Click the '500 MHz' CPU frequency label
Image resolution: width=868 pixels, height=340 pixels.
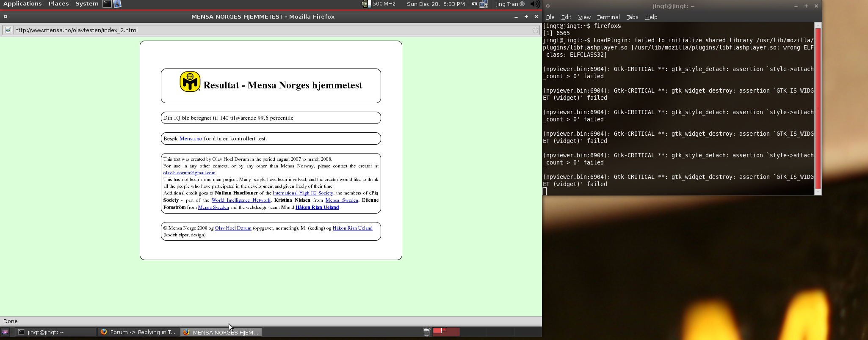pyautogui.click(x=384, y=4)
